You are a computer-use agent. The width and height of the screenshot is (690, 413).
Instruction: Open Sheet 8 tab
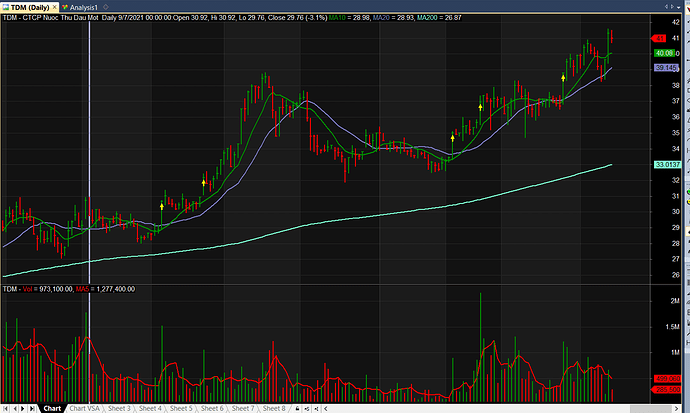274,408
